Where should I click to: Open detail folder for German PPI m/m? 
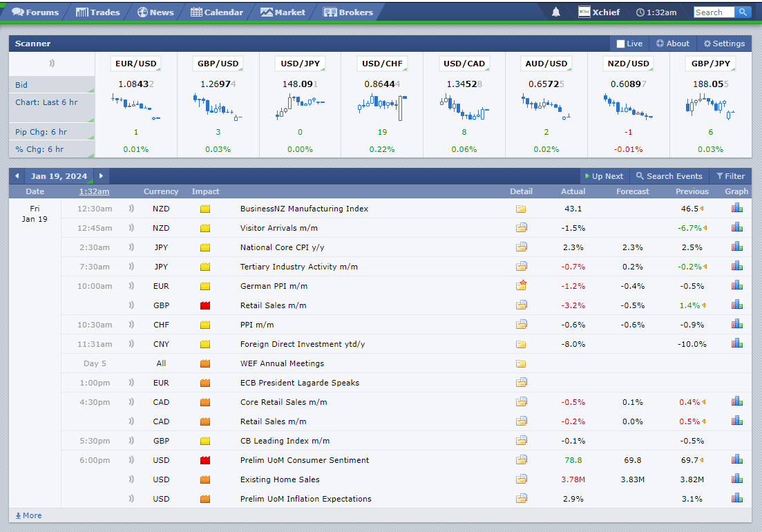point(521,285)
